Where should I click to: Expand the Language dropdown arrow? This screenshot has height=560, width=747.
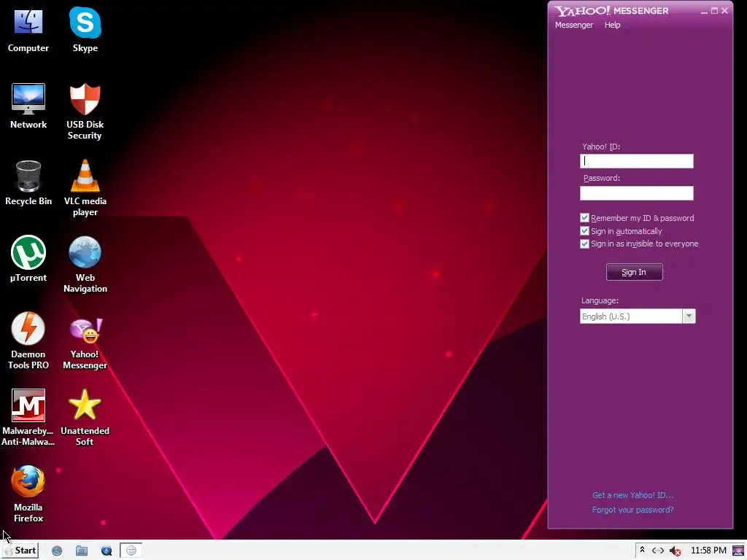point(689,316)
